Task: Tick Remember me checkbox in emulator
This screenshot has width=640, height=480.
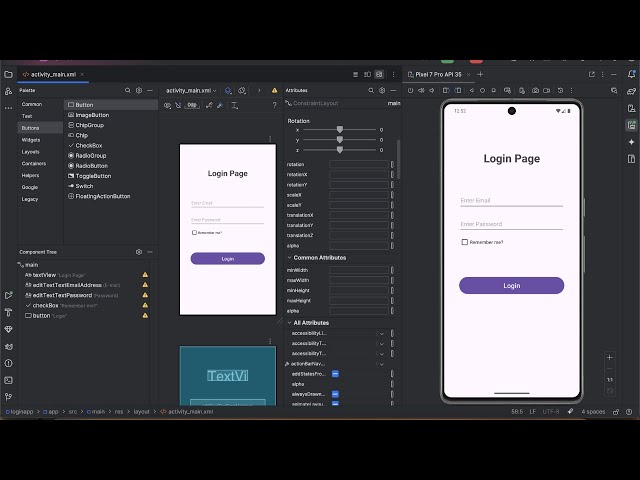Action: [x=464, y=242]
